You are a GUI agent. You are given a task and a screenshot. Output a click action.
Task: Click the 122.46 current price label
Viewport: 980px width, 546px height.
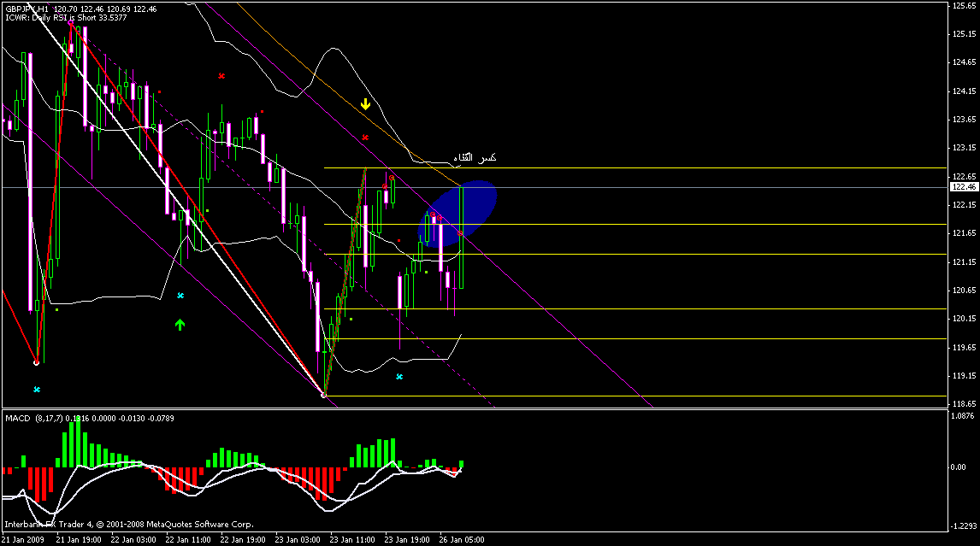963,186
